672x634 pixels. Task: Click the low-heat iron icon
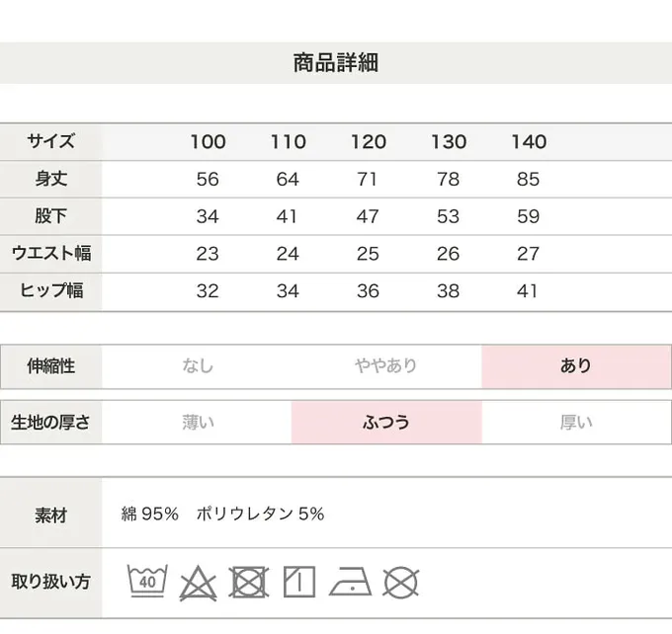pyautogui.click(x=351, y=583)
